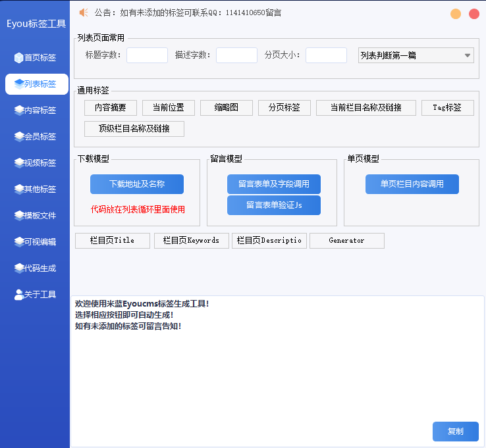Click the 欢迎使用米蓝Eyoucms标签生成工具 line

point(142,304)
